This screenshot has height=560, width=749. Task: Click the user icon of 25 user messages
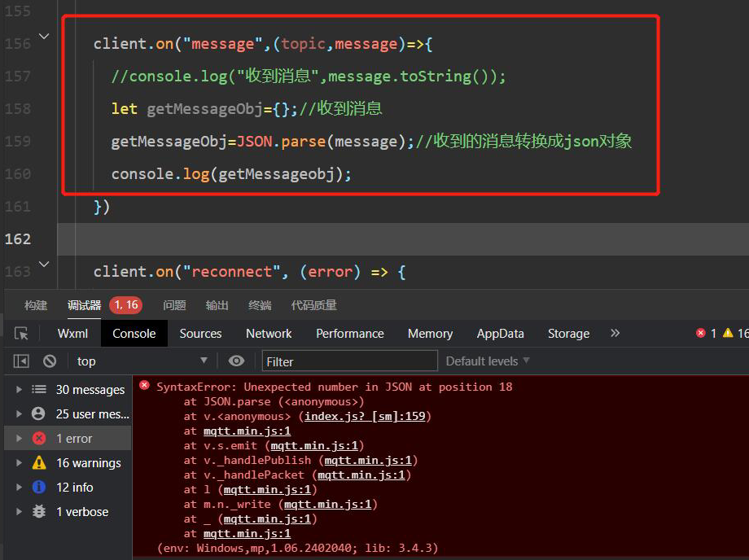[x=38, y=413]
